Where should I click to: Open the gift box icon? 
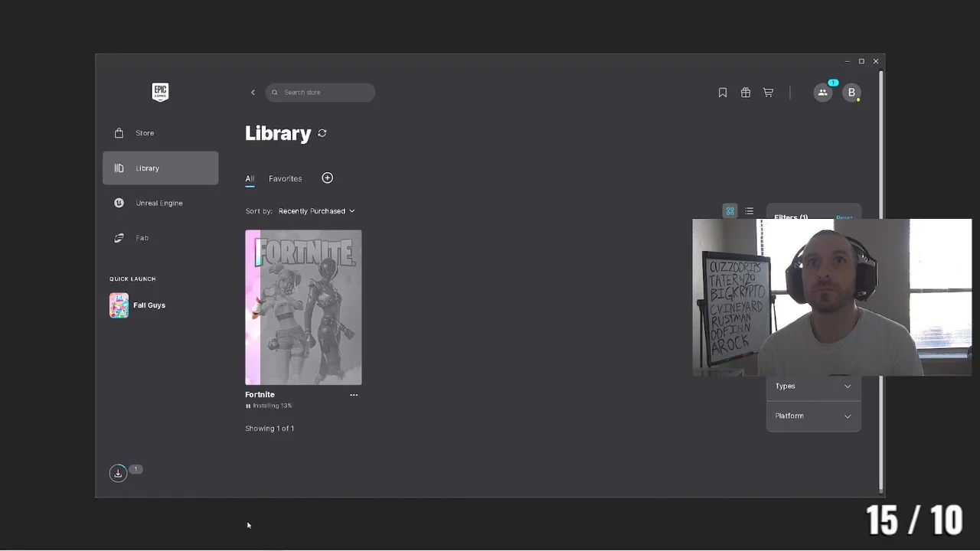pos(746,93)
